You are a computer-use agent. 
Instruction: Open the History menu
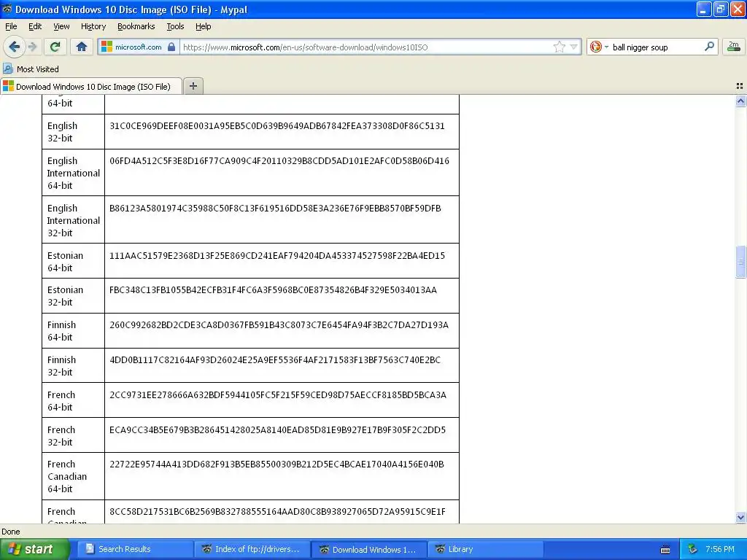click(x=93, y=27)
